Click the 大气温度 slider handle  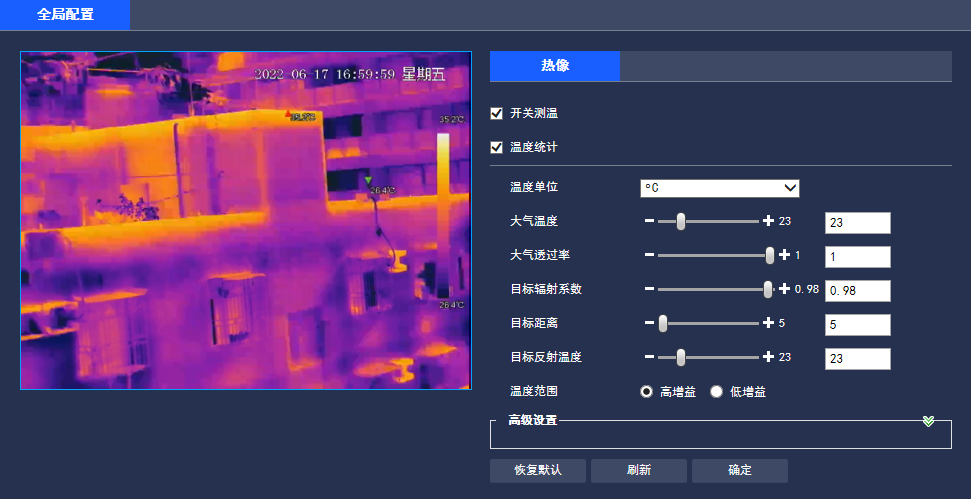click(681, 221)
